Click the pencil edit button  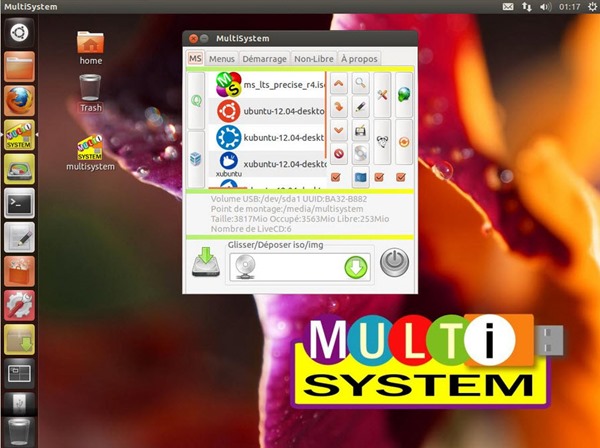pyautogui.click(x=360, y=107)
